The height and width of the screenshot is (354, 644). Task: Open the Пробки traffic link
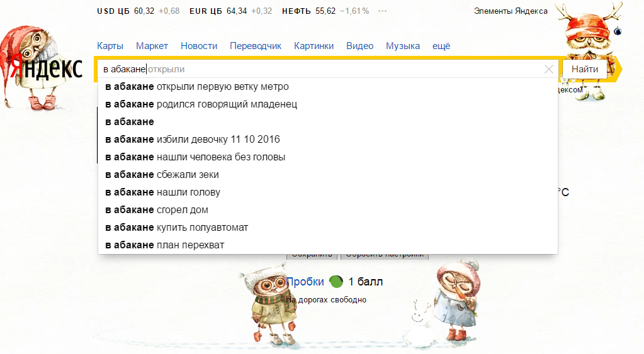305,282
